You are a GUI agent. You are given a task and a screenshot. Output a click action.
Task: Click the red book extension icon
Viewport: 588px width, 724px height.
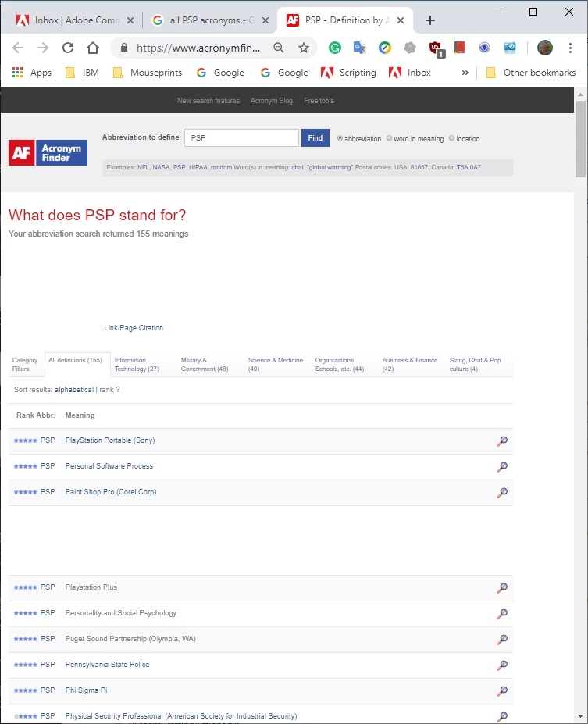pos(460,48)
